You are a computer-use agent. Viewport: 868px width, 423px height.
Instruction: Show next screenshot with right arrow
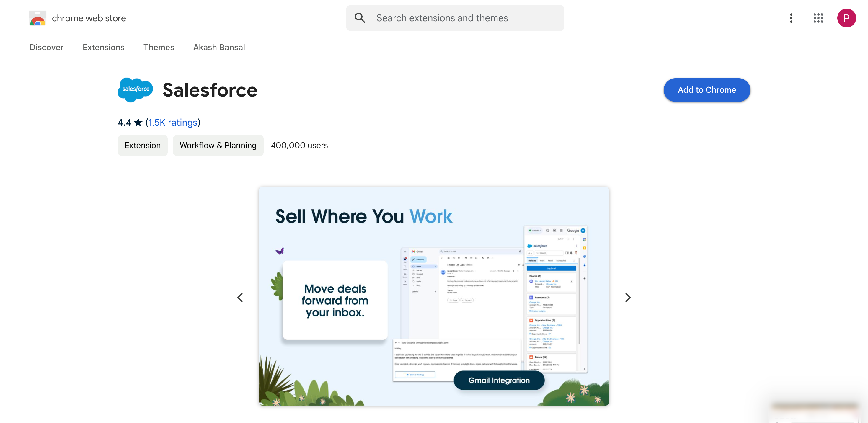627,297
